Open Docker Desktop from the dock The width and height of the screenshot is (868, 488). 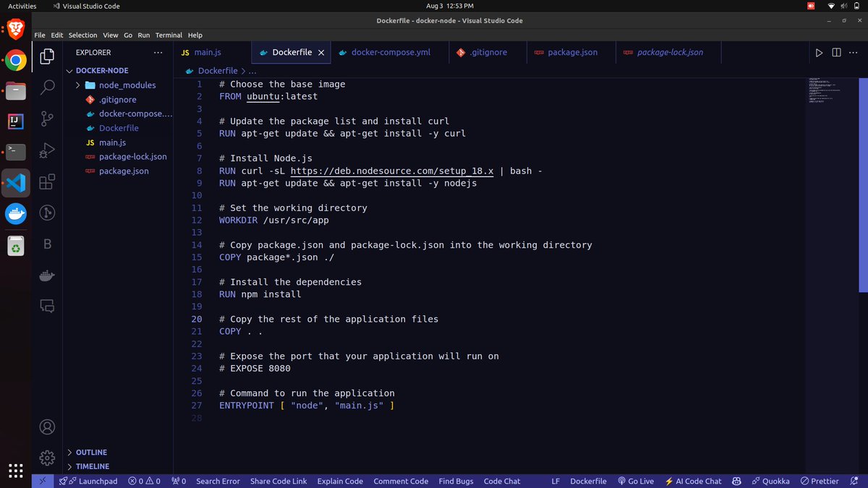tap(16, 214)
